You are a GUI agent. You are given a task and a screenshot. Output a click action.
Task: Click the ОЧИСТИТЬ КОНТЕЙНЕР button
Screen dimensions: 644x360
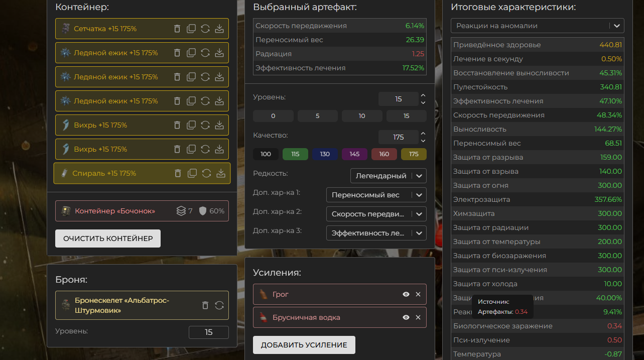click(x=108, y=238)
